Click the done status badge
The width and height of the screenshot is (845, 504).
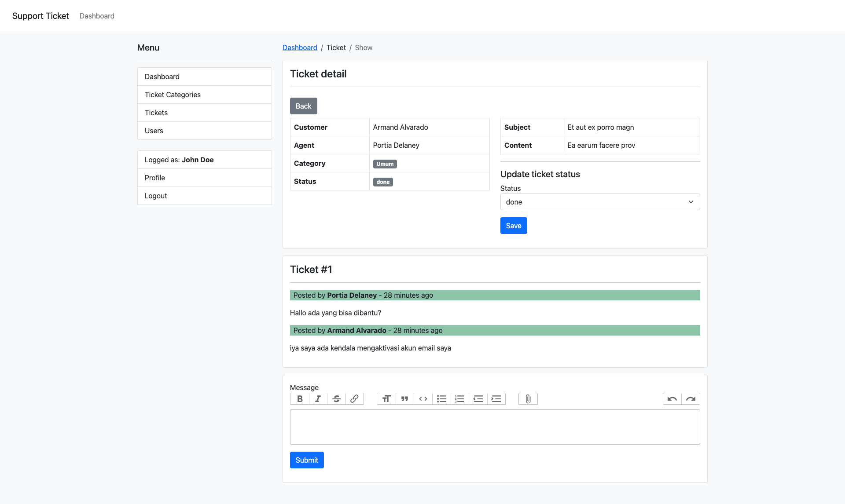click(x=383, y=182)
